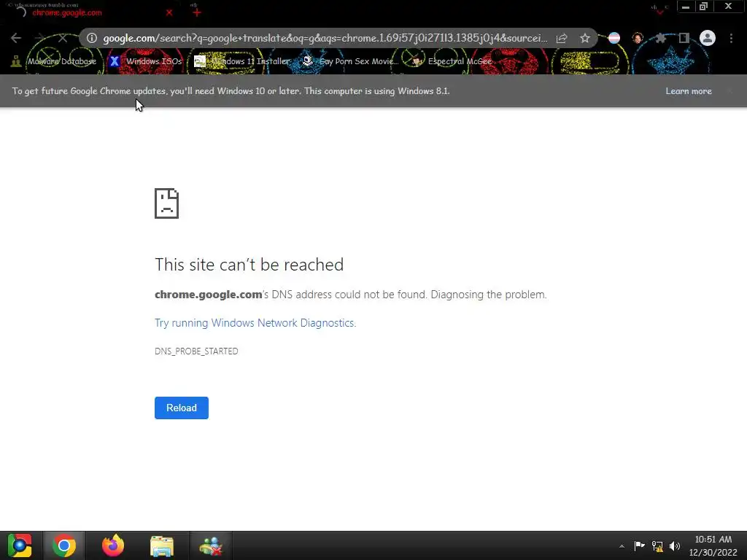
Task: Open the striped flag extension icon
Action: pos(614,38)
